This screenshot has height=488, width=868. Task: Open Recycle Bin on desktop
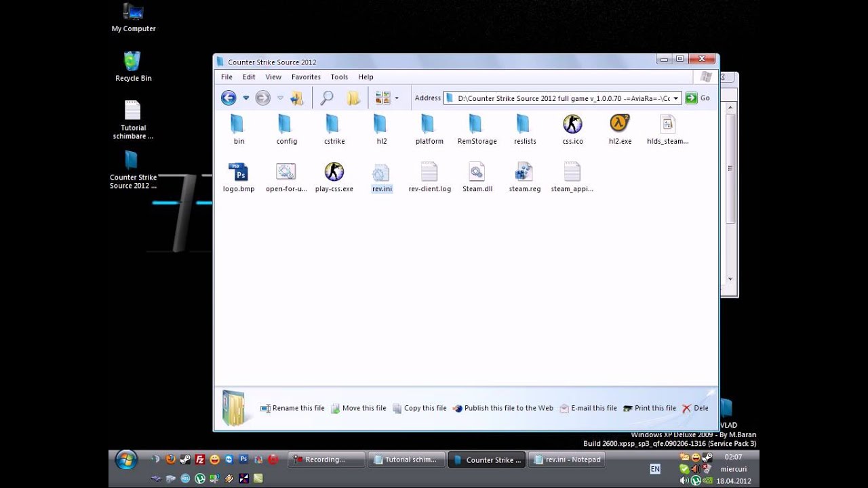point(133,66)
